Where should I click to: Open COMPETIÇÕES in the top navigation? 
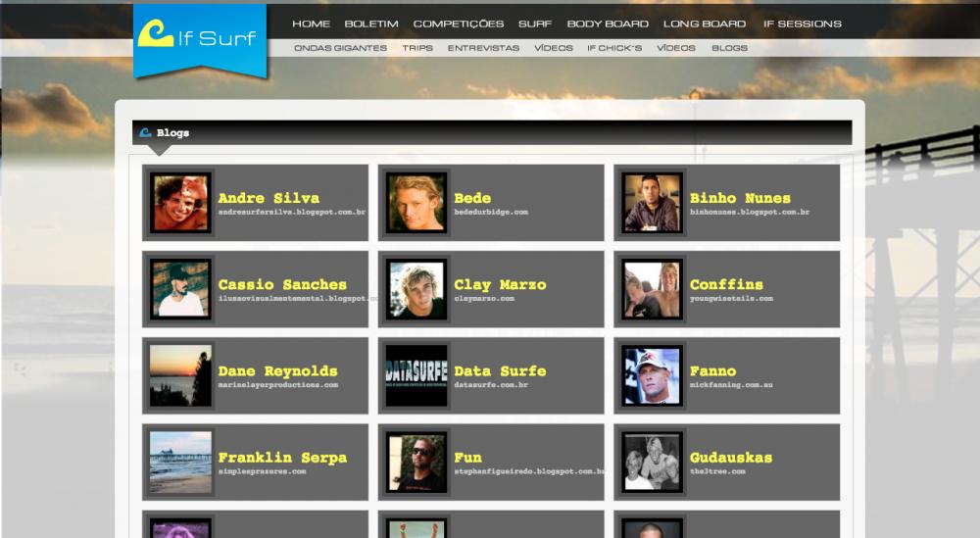point(458,24)
